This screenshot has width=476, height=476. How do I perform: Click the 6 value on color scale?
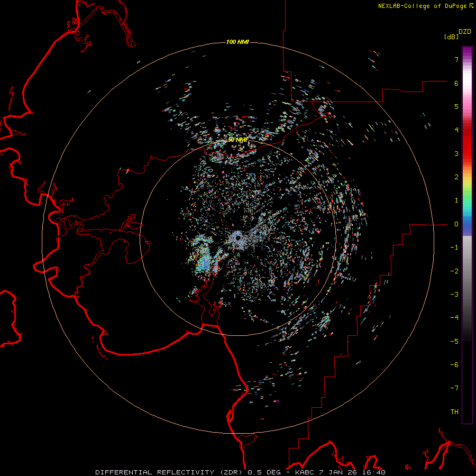click(x=456, y=83)
